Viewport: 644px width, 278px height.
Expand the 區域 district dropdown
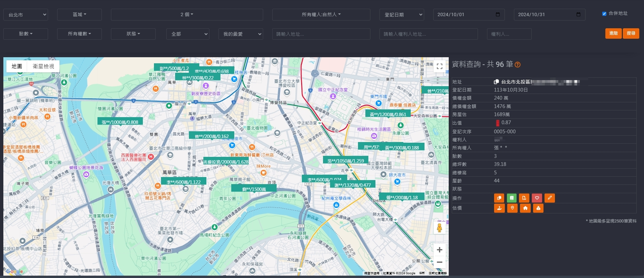(x=79, y=14)
